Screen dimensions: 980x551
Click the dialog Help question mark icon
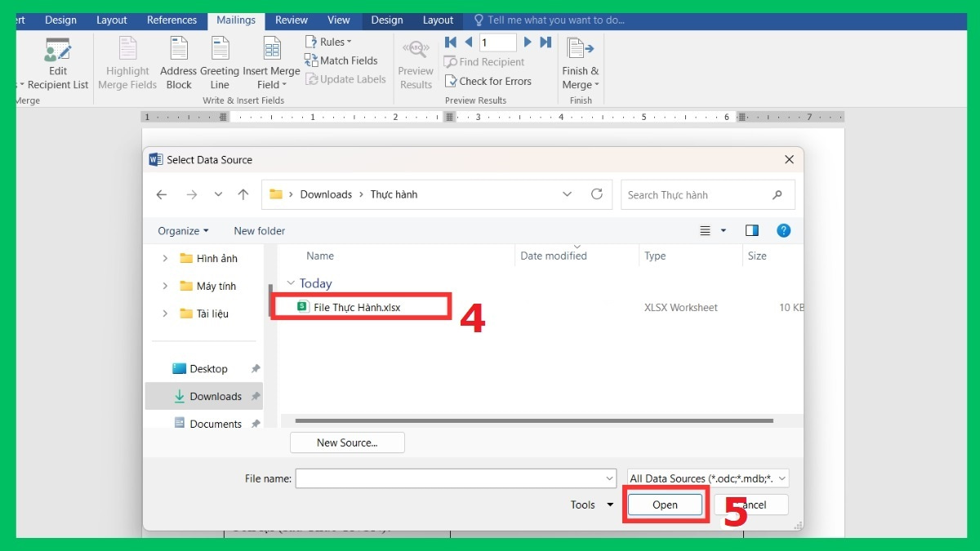coord(783,230)
